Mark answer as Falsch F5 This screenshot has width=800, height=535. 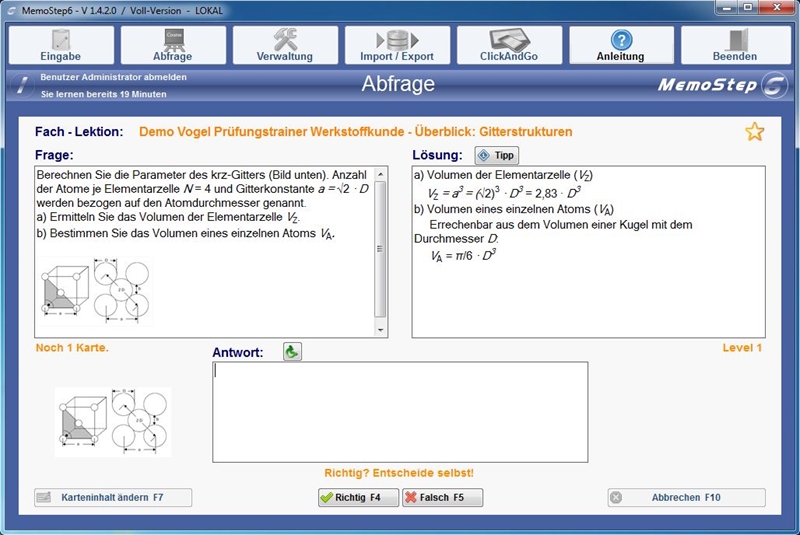(x=442, y=497)
